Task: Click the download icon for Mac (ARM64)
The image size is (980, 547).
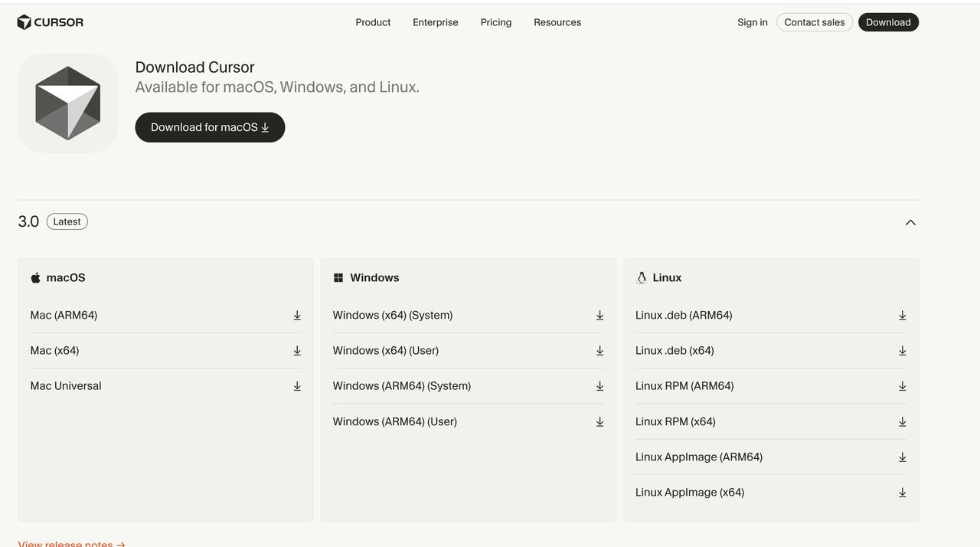Action: click(x=297, y=316)
